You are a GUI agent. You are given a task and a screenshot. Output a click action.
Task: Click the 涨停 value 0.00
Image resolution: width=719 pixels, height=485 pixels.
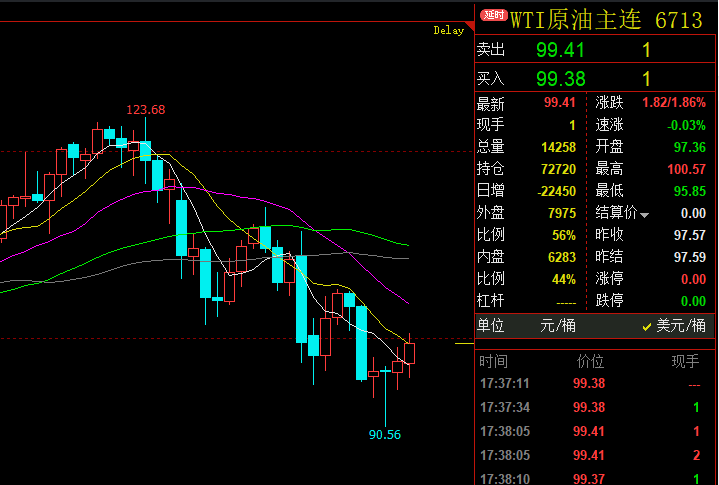693,279
